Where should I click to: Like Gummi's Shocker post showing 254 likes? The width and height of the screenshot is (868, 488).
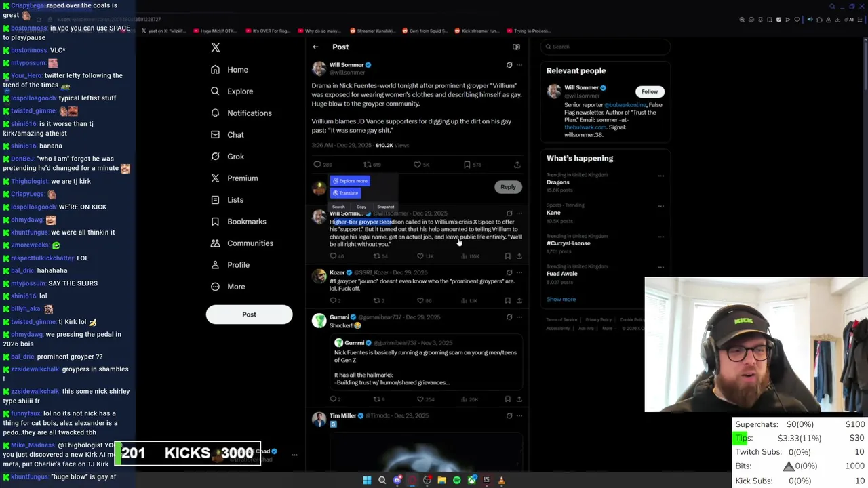pos(420,399)
